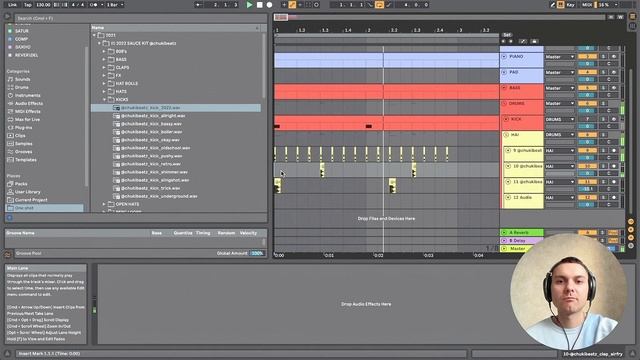Screen dimensions: 640x360
Task: Open 12 Audio track HAI output dropdown
Action: [560, 198]
